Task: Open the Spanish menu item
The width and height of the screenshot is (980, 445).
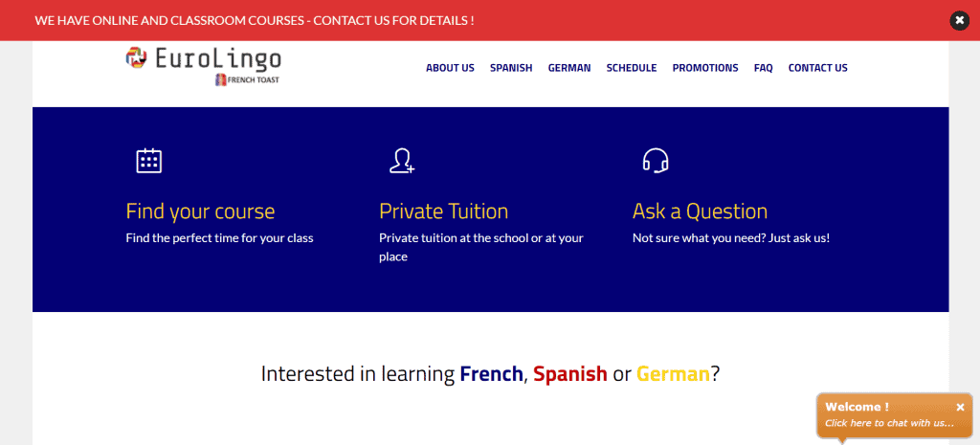Action: [x=511, y=68]
